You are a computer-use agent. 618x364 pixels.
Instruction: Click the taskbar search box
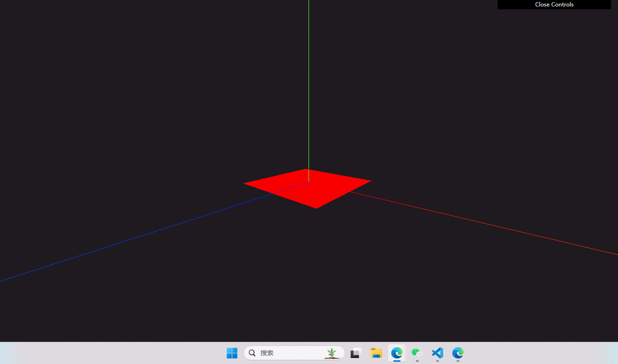pos(294,353)
